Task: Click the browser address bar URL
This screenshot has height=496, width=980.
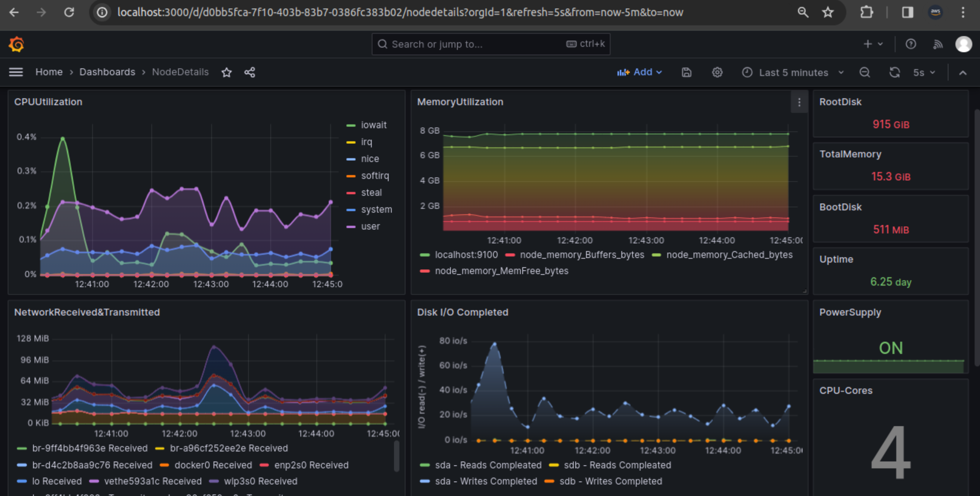Action: (400, 12)
